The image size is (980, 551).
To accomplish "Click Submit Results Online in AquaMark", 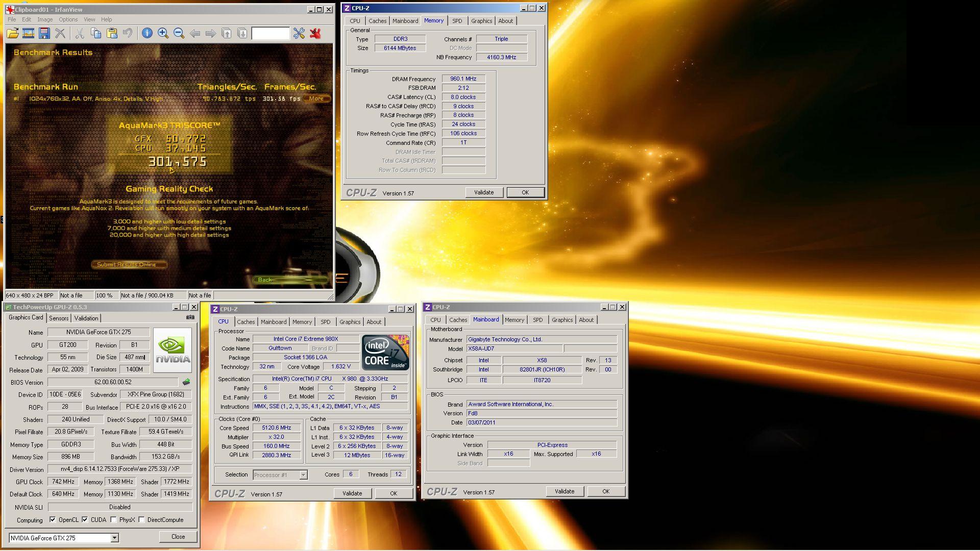I will [130, 264].
